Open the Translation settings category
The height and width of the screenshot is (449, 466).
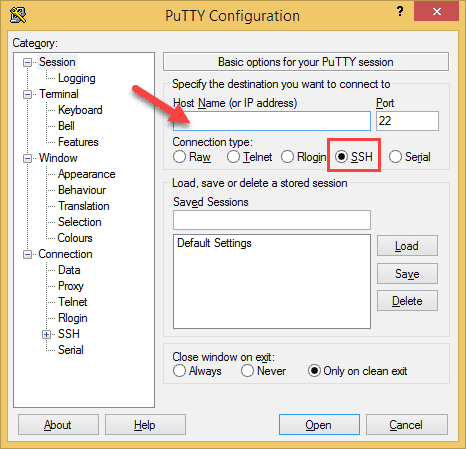click(84, 206)
